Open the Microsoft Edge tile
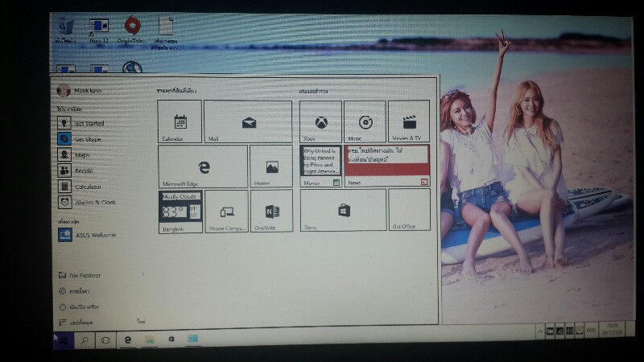The height and width of the screenshot is (362, 644). [202, 167]
